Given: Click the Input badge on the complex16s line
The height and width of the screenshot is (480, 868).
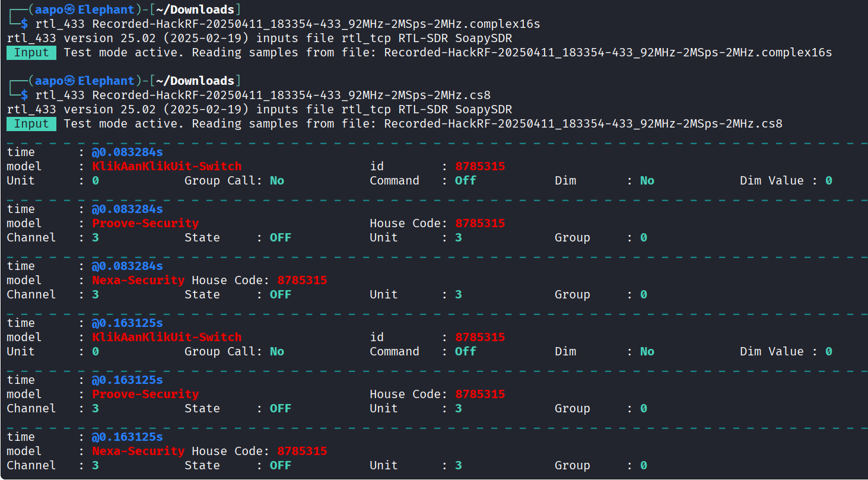Looking at the screenshot, I should tap(31, 53).
